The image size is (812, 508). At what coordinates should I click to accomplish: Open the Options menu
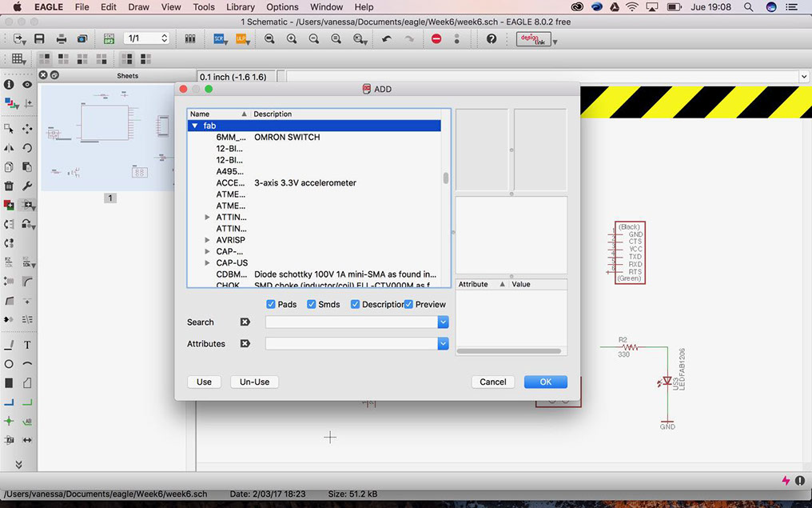point(282,7)
